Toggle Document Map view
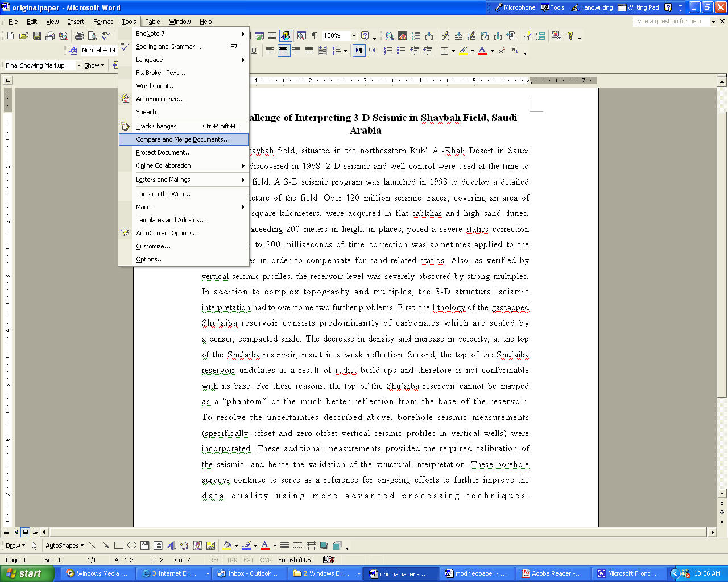Image resolution: width=728 pixels, height=582 pixels. pos(301,36)
